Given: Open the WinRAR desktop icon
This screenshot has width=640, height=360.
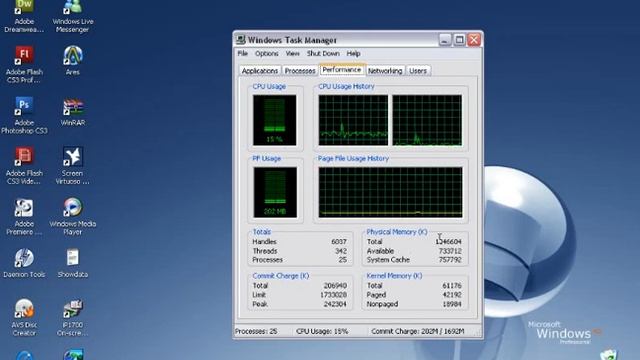Looking at the screenshot, I should click(x=73, y=111).
